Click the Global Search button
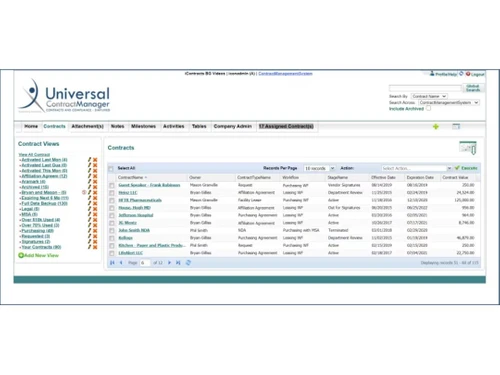The image size is (500, 375). pyautogui.click(x=473, y=88)
